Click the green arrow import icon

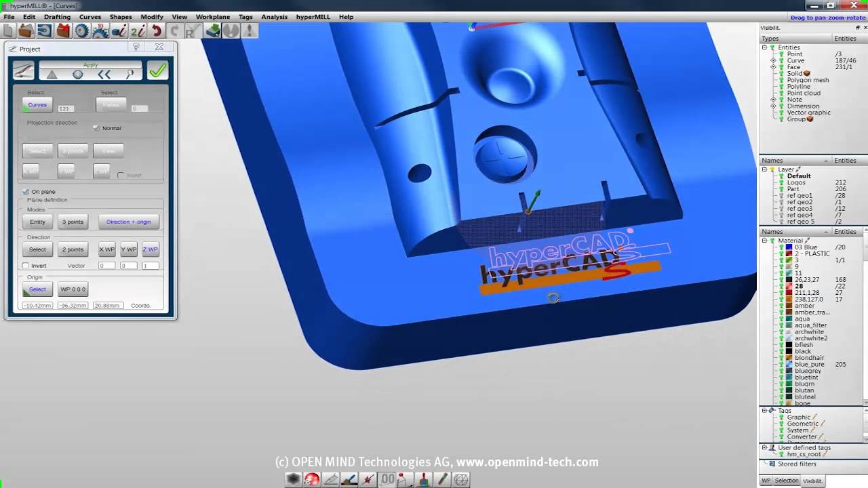213,30
